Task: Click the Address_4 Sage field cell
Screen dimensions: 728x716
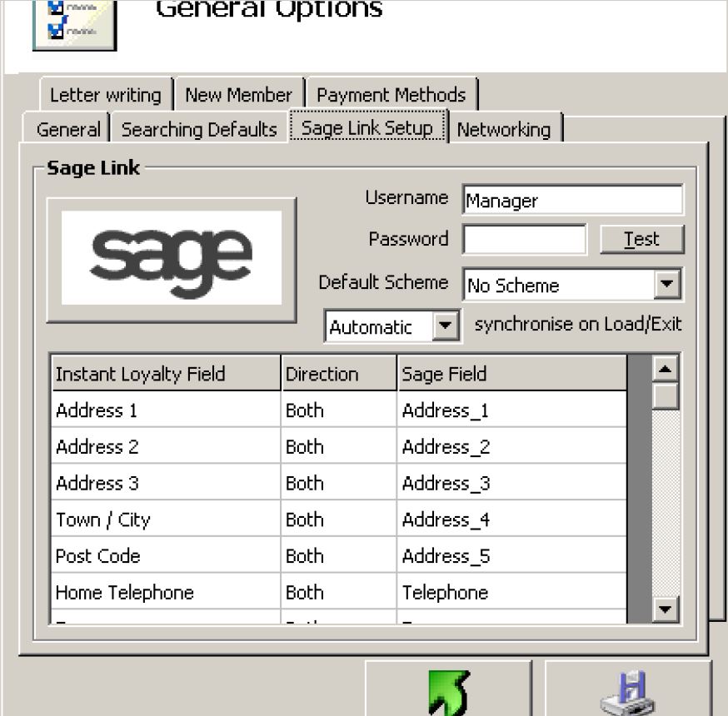Action: tap(512, 519)
